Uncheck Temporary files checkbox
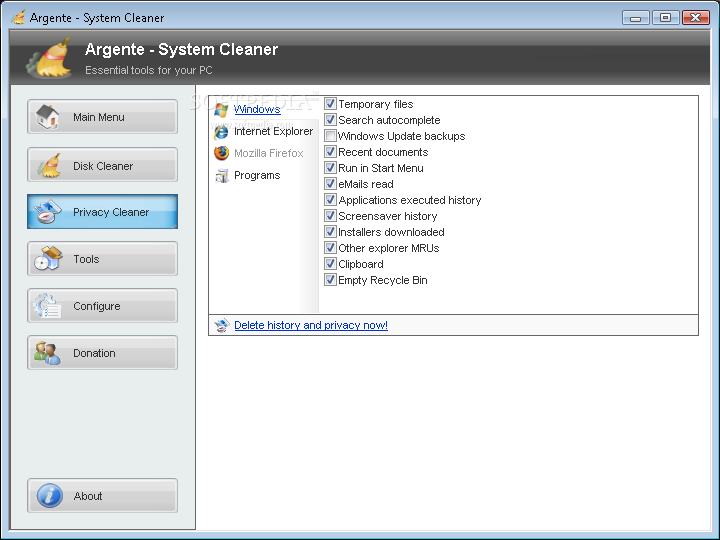Screen dimensions: 720x540 [330, 104]
